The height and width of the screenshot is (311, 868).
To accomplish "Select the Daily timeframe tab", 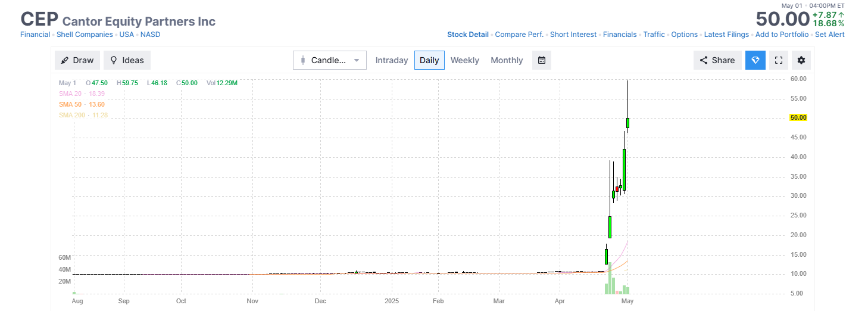I will coord(429,60).
